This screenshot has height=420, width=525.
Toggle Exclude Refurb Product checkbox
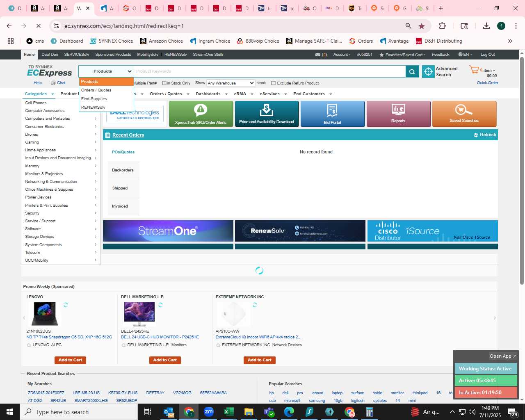pos(274,83)
